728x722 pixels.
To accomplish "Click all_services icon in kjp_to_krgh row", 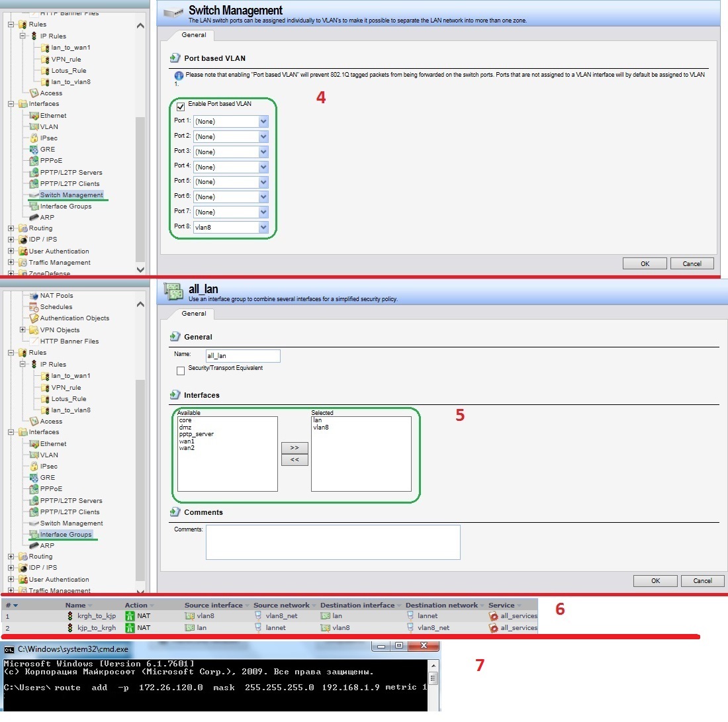I will [494, 628].
